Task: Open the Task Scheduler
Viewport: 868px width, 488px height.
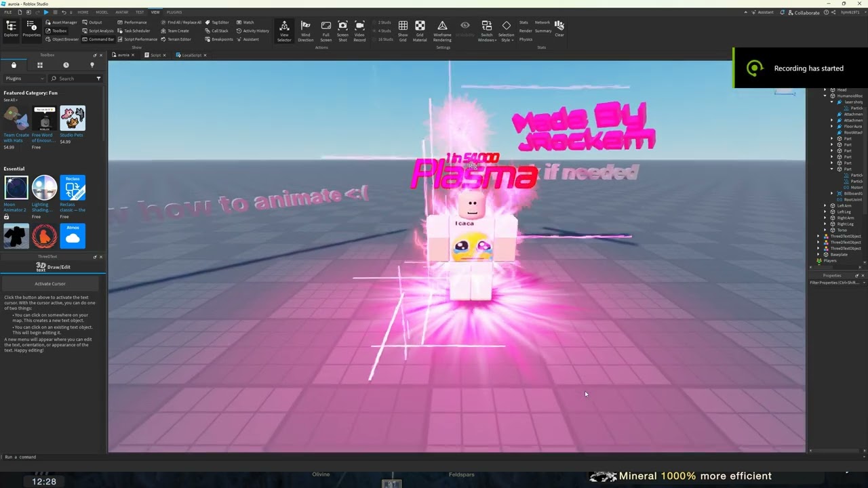Action: coord(134,30)
